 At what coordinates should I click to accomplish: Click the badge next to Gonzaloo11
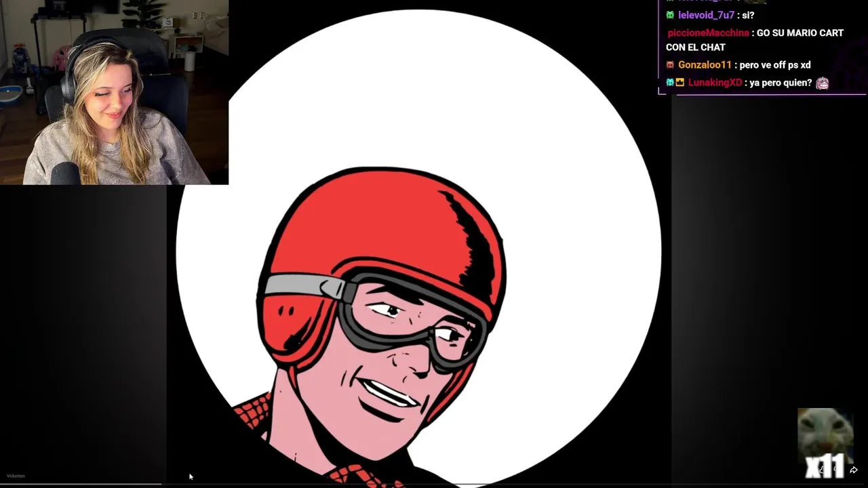[670, 65]
